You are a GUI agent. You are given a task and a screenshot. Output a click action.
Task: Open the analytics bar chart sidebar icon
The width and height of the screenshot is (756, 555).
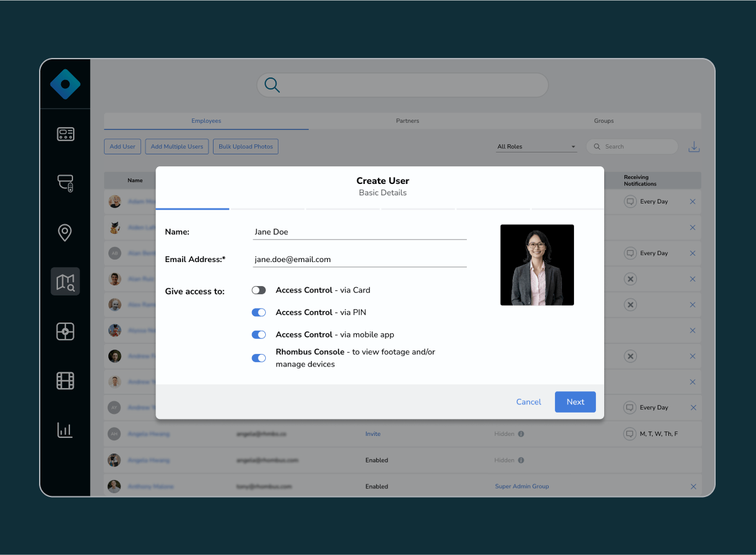65,430
